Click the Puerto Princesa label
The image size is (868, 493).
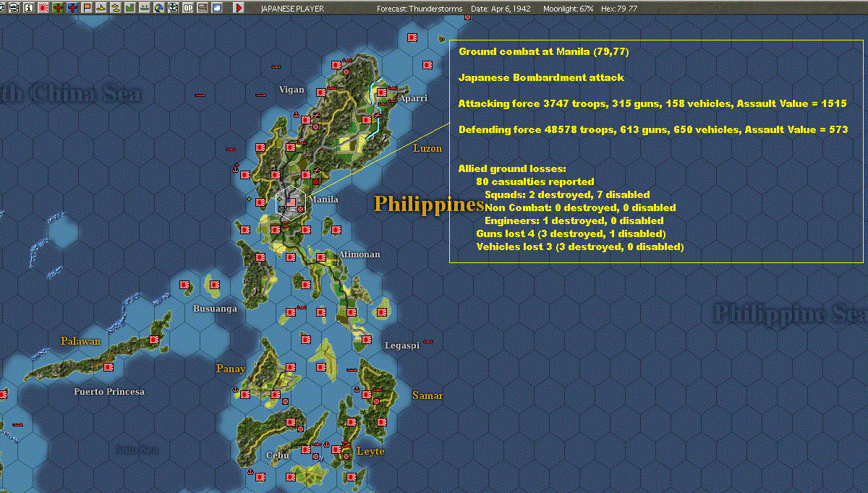[109, 392]
